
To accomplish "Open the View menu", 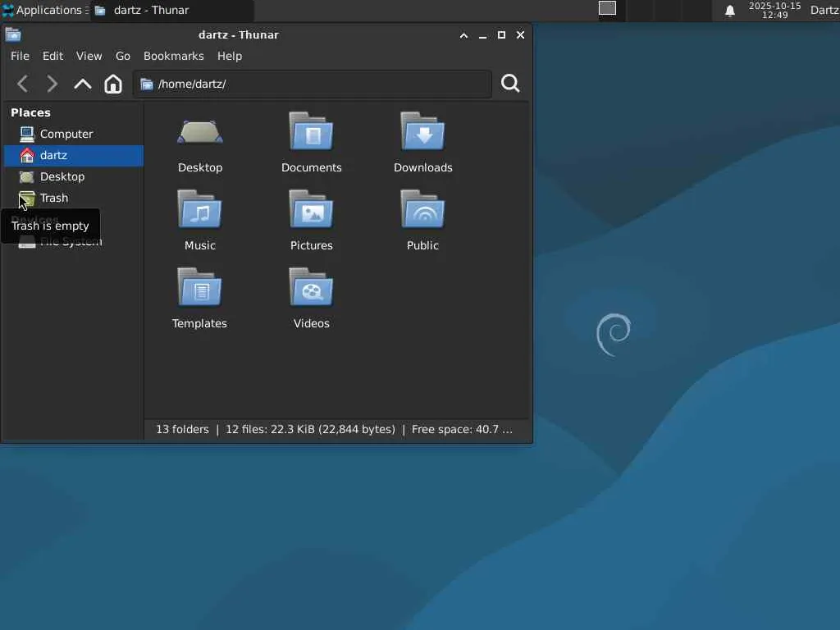I will (89, 57).
